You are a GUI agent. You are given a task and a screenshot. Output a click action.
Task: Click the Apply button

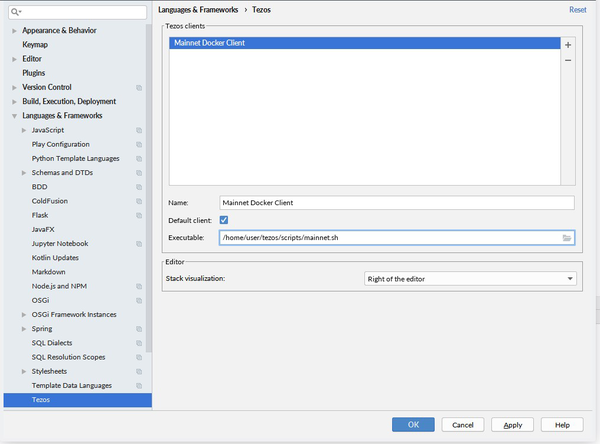tap(512, 424)
